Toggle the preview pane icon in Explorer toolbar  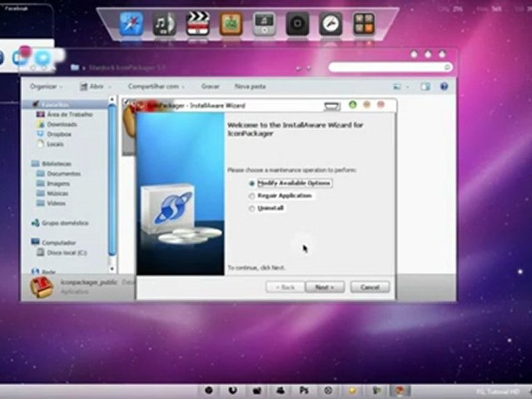coord(425,86)
